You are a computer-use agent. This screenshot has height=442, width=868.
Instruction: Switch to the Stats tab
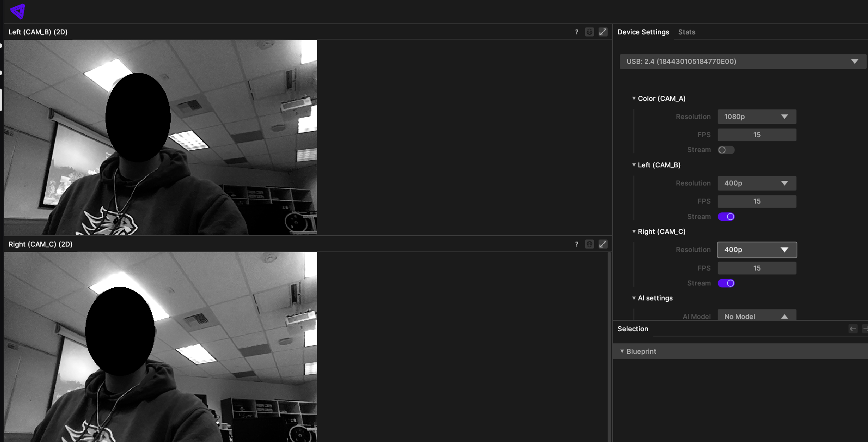point(686,32)
